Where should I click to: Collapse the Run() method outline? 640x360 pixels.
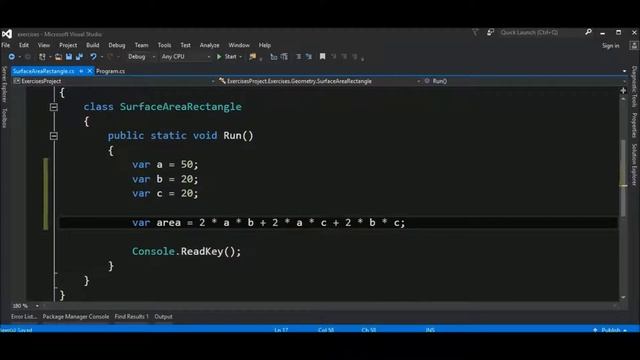(53, 136)
